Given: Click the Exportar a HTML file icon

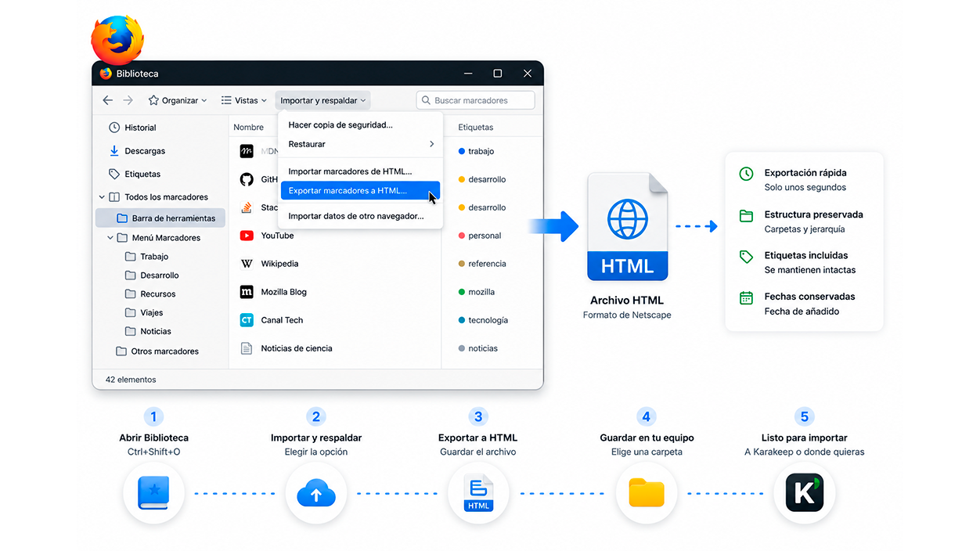Looking at the screenshot, I should [x=478, y=493].
